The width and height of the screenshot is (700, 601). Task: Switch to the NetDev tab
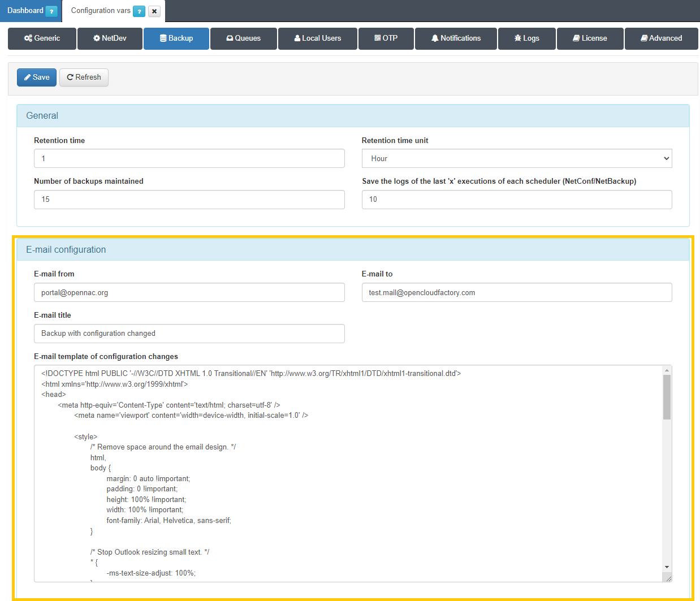(x=110, y=38)
